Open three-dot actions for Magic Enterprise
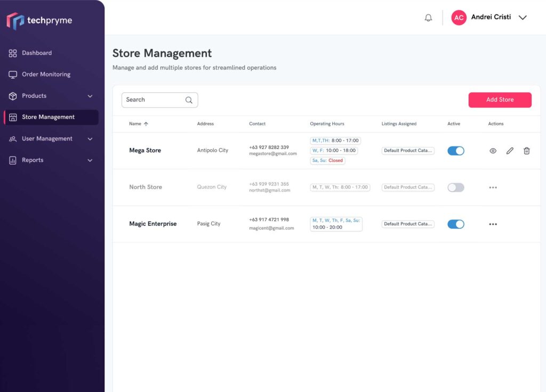 493,224
